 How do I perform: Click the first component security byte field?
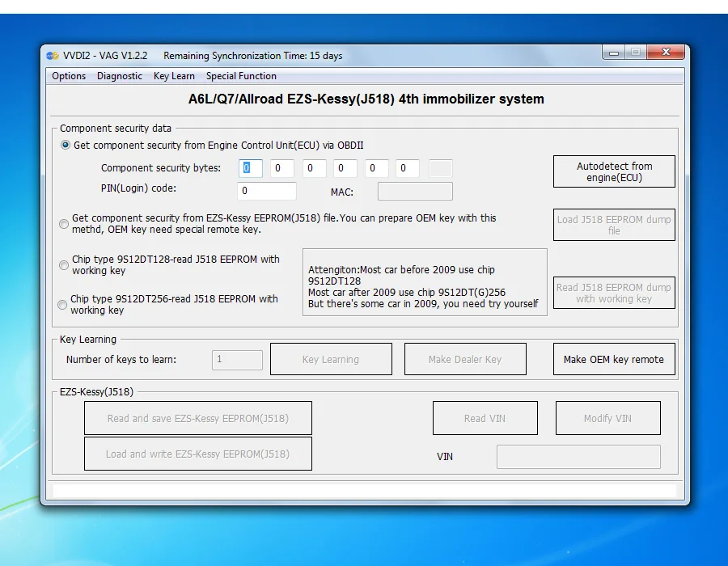coord(251,168)
